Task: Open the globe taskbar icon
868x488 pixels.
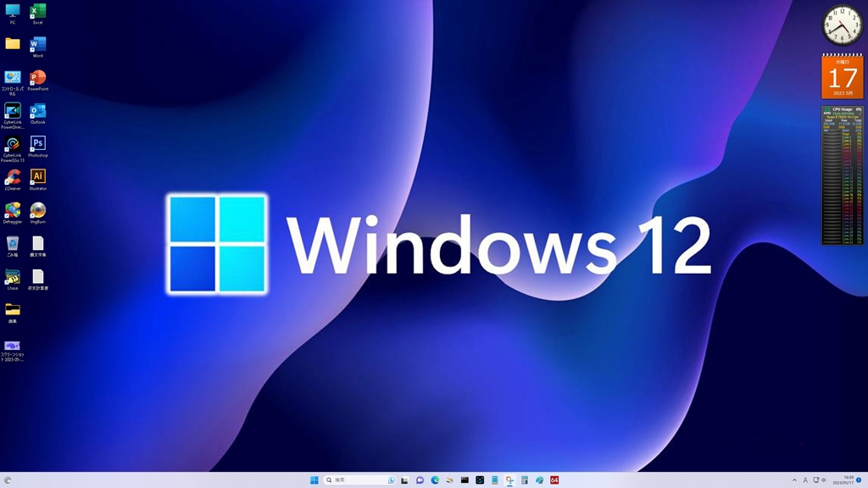Action: (x=539, y=480)
